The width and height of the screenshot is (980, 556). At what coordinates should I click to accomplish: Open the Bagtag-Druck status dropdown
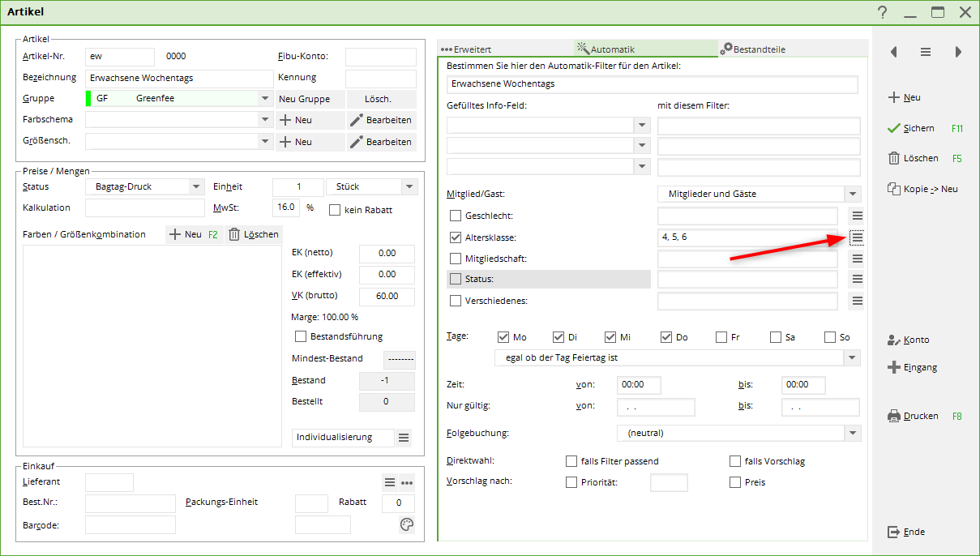coord(195,187)
